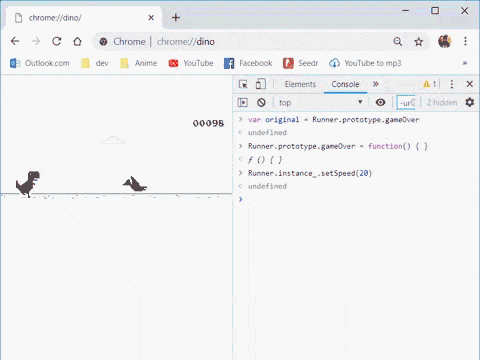
Task: Click the 00098 game score
Action: (x=208, y=123)
